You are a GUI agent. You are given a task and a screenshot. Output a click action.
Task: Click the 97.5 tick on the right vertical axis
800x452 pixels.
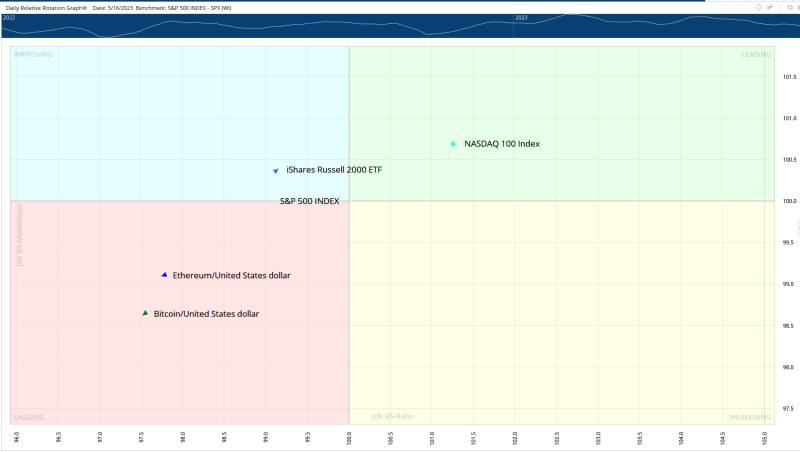(789, 409)
